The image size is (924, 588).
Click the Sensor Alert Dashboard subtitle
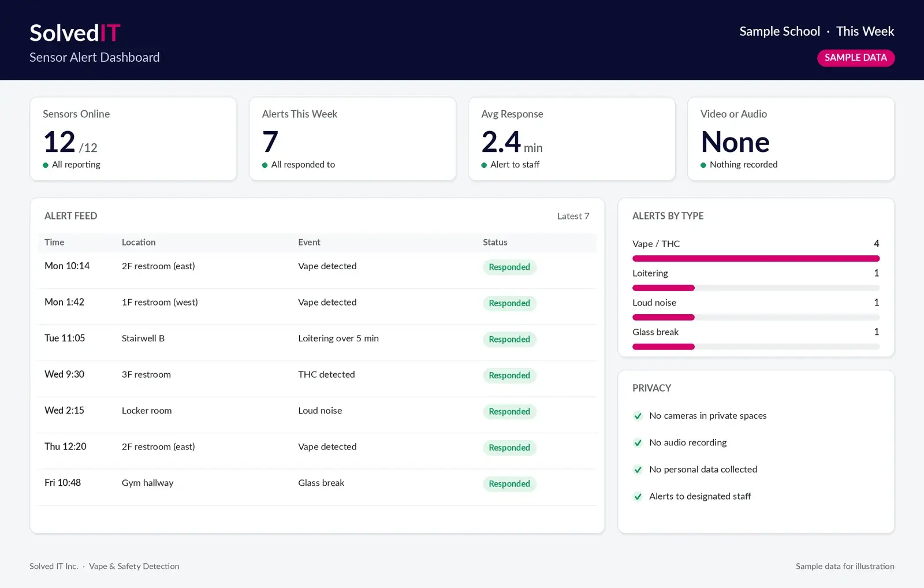click(95, 57)
